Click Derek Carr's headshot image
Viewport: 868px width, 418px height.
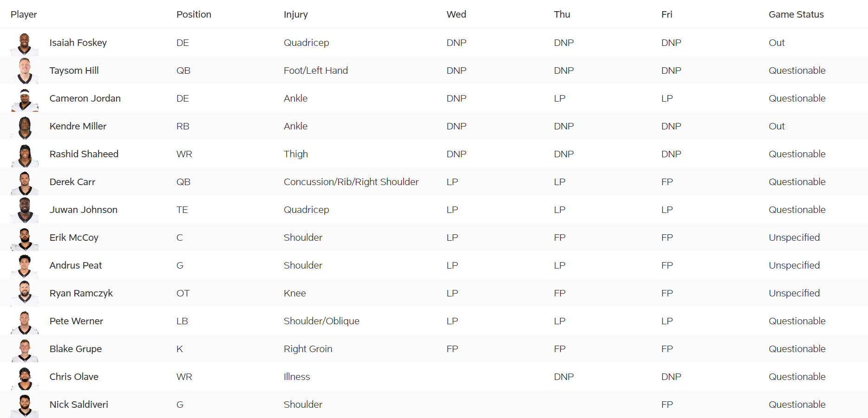pos(25,183)
